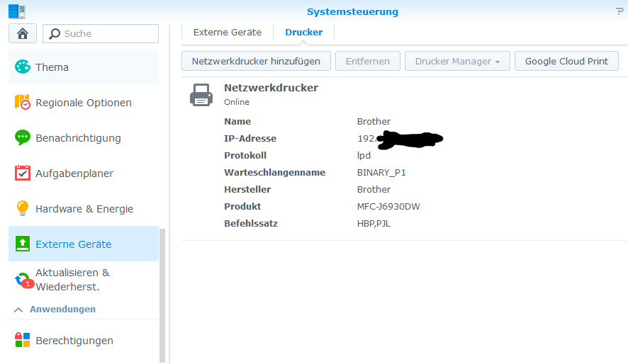Switch to the Externe Geräte tab
The image size is (628, 364).
tap(227, 33)
